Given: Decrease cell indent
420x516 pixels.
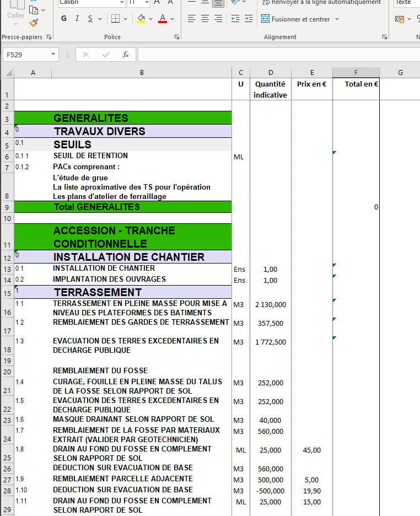Looking at the screenshot, I should click(235, 19).
